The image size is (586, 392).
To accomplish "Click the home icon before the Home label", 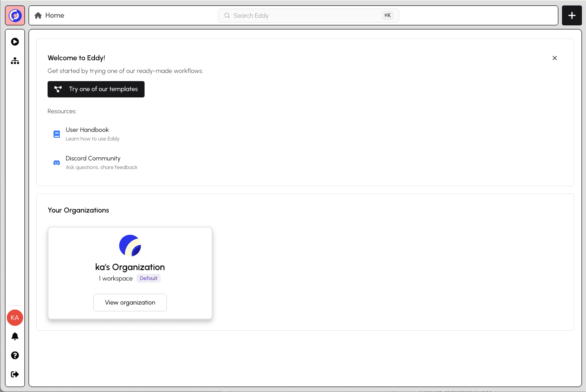I will pyautogui.click(x=38, y=15).
